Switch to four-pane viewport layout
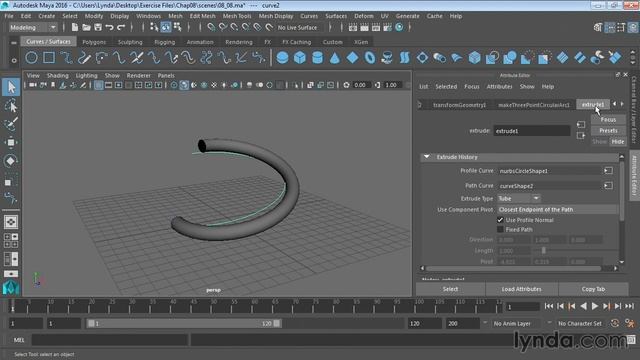 tap(11, 240)
